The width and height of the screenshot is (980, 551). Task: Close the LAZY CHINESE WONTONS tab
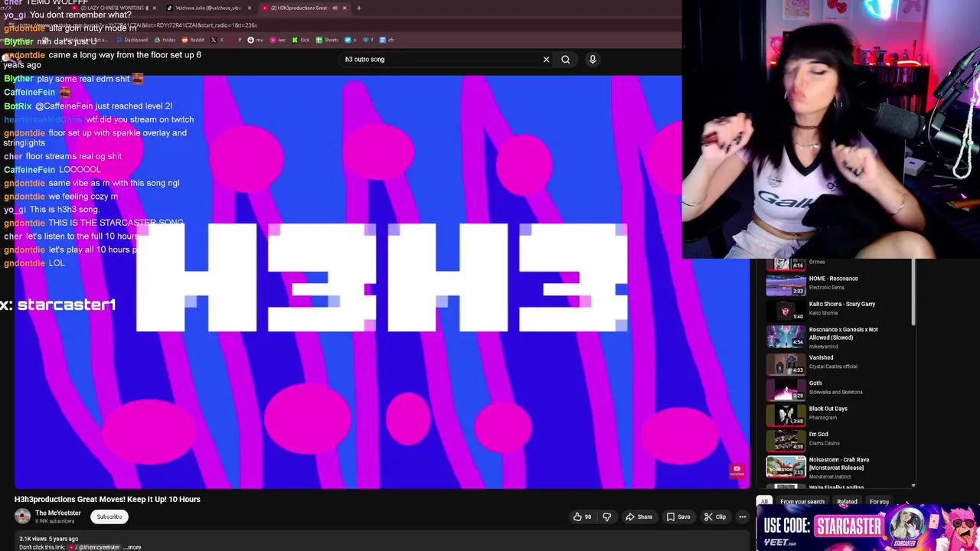(154, 8)
